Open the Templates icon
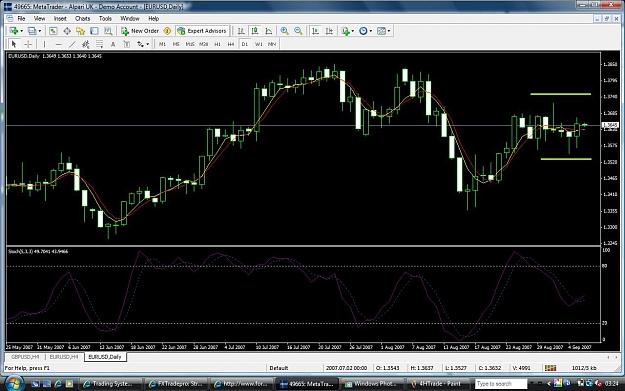Viewport: 625px width, 391px height. click(x=381, y=31)
